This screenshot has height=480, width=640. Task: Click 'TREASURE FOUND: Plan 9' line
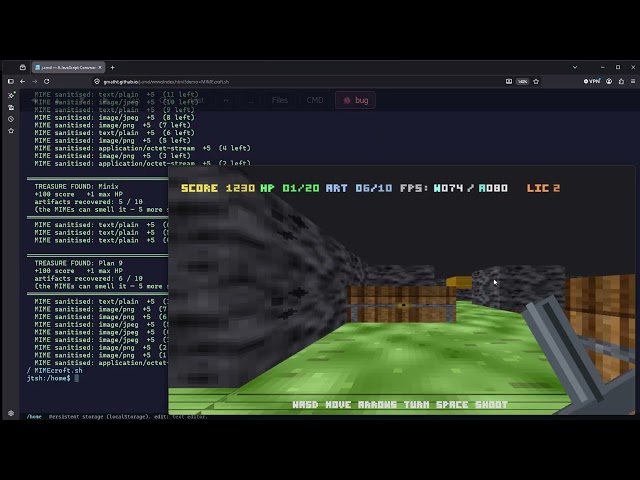[78, 263]
